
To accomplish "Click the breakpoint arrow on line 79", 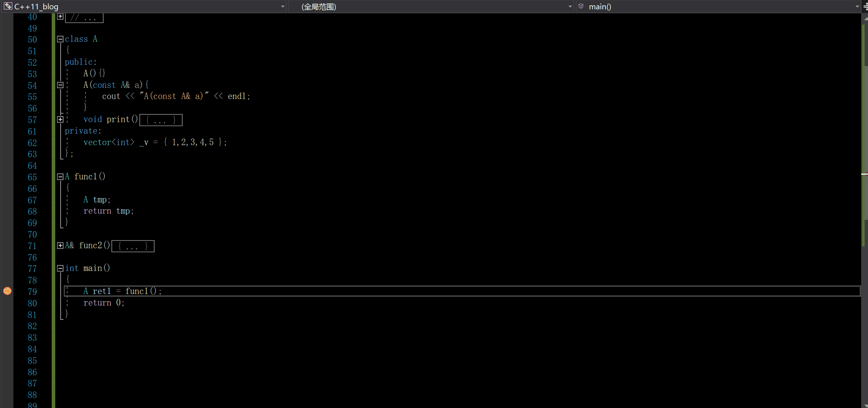I will (7, 291).
